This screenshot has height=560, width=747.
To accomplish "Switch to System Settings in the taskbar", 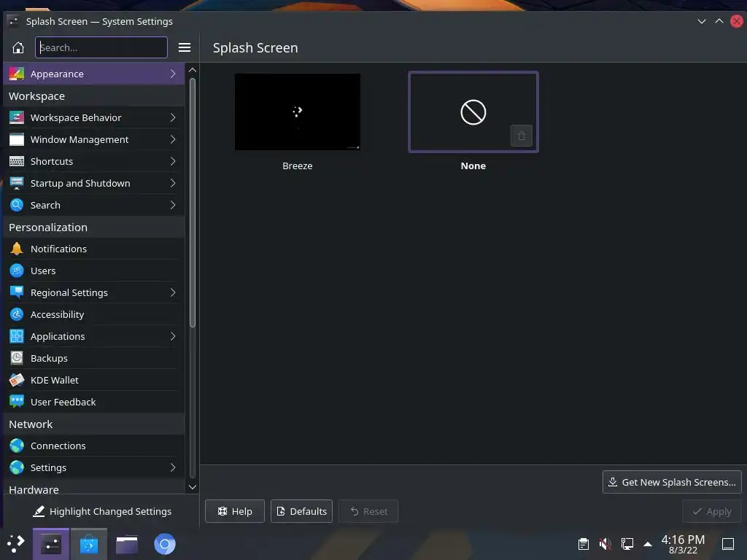I will [51, 544].
